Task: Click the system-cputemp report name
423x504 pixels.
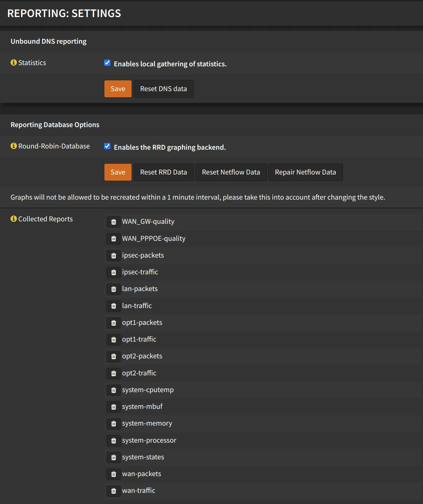Action: 148,390
